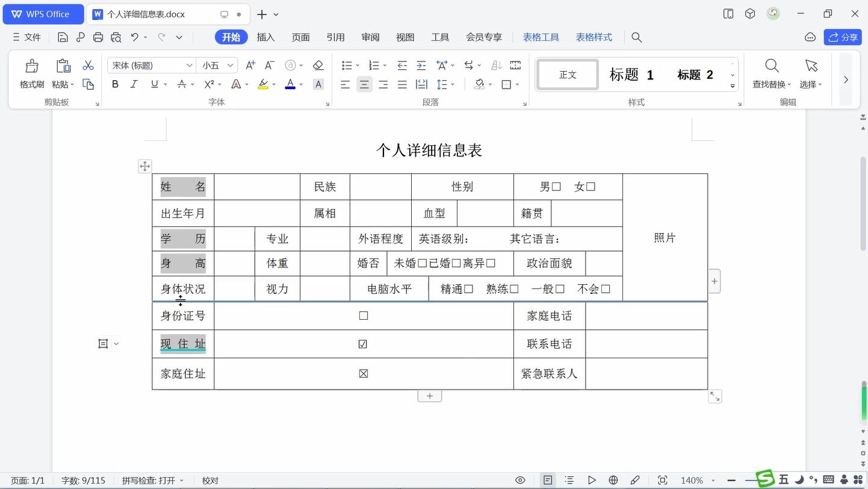The height and width of the screenshot is (489, 868).
Task: Click the Copy icon in clipboard group
Action: point(88,84)
